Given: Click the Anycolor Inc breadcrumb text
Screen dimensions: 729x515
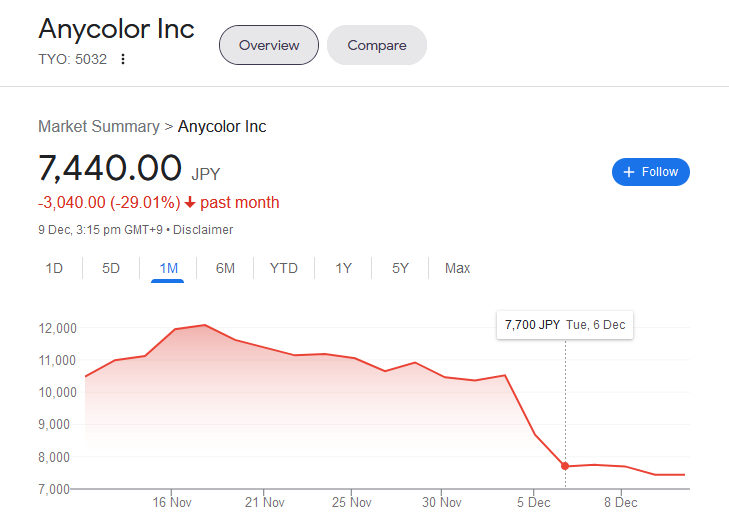Looking at the screenshot, I should (x=222, y=126).
